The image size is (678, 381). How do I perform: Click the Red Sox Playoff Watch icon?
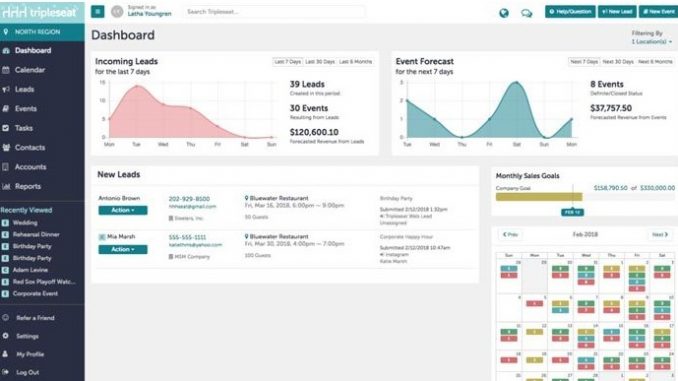click(5, 282)
